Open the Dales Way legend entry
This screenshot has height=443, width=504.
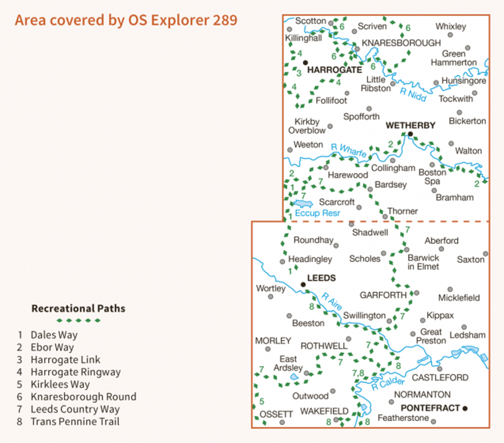coord(50,335)
